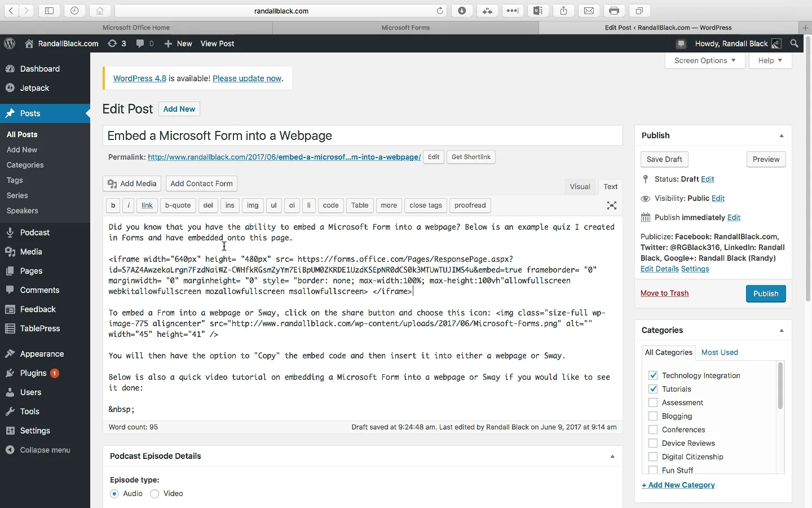Expand the Help dropdown
The width and height of the screenshot is (812, 508).
770,60
